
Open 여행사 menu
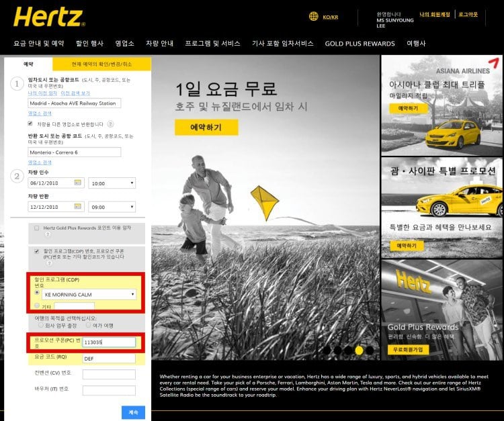416,44
